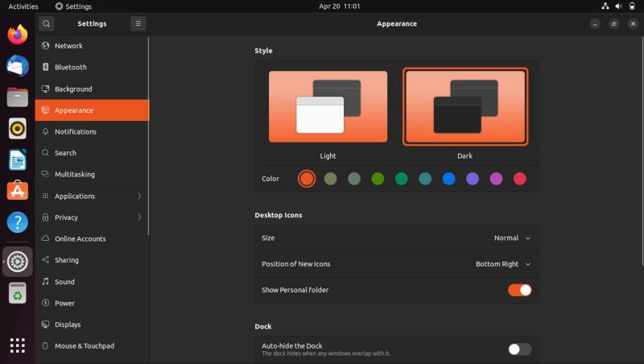Enable Auto-hide the Dock switch
This screenshot has height=364, width=644.
519,350
